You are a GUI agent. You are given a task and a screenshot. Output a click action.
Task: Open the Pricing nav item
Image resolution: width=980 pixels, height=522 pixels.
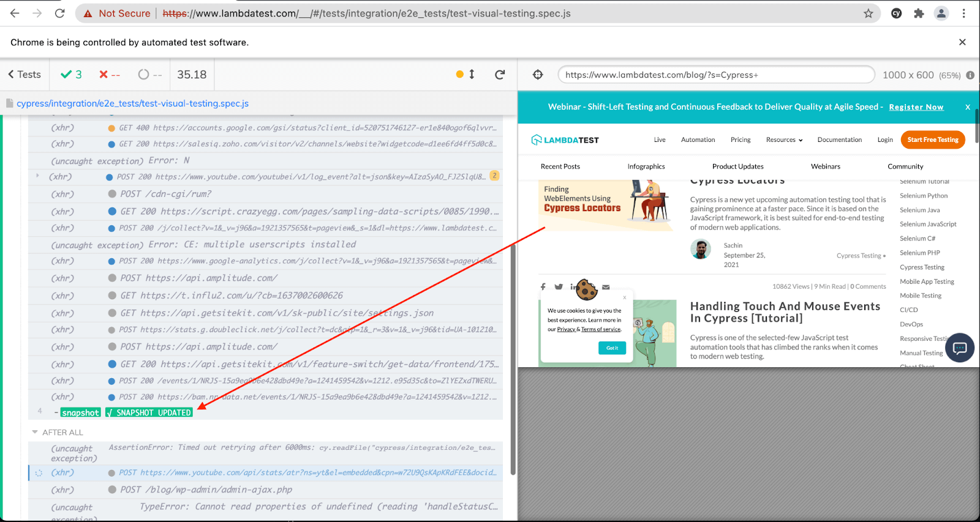click(x=741, y=140)
